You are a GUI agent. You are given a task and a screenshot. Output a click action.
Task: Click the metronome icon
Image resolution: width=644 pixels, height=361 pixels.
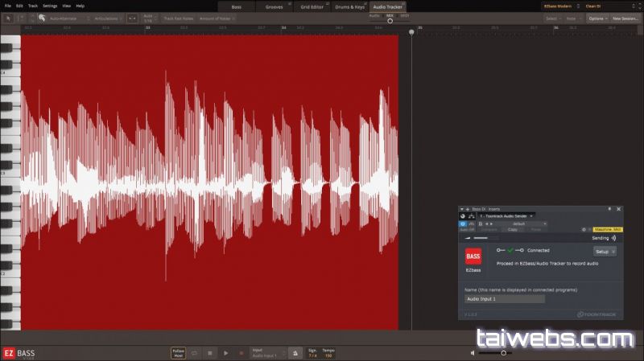coord(295,352)
